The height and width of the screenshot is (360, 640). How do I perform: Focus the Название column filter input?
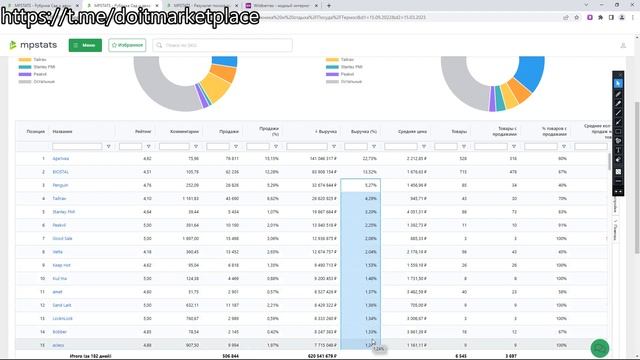[77, 147]
